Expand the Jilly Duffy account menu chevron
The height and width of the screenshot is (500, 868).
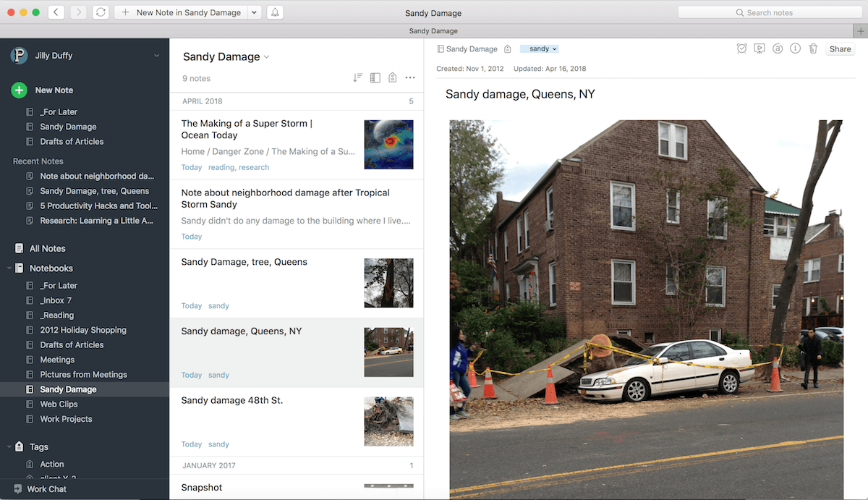tap(157, 56)
